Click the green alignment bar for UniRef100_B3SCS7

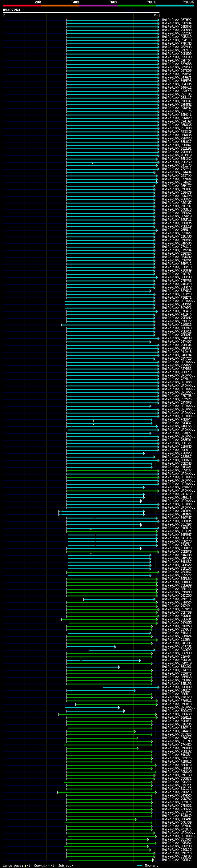[x=113, y=470]
